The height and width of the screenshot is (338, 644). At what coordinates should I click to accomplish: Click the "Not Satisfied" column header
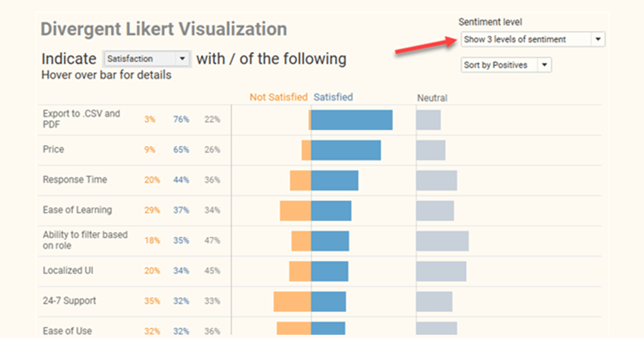[278, 97]
